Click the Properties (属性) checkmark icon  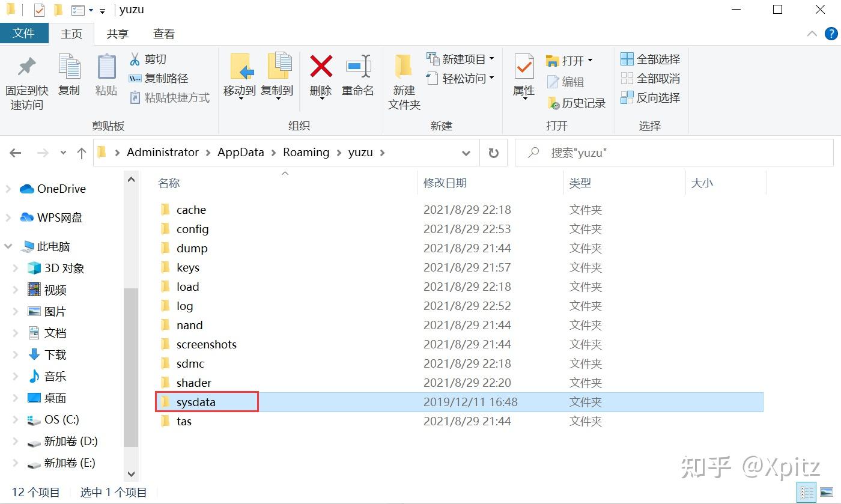pos(524,66)
